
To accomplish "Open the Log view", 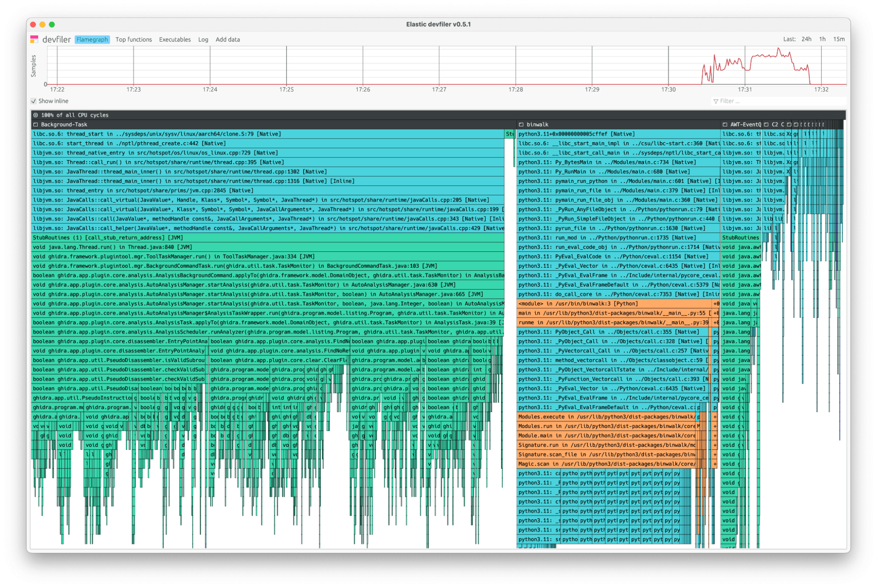I will click(x=203, y=39).
